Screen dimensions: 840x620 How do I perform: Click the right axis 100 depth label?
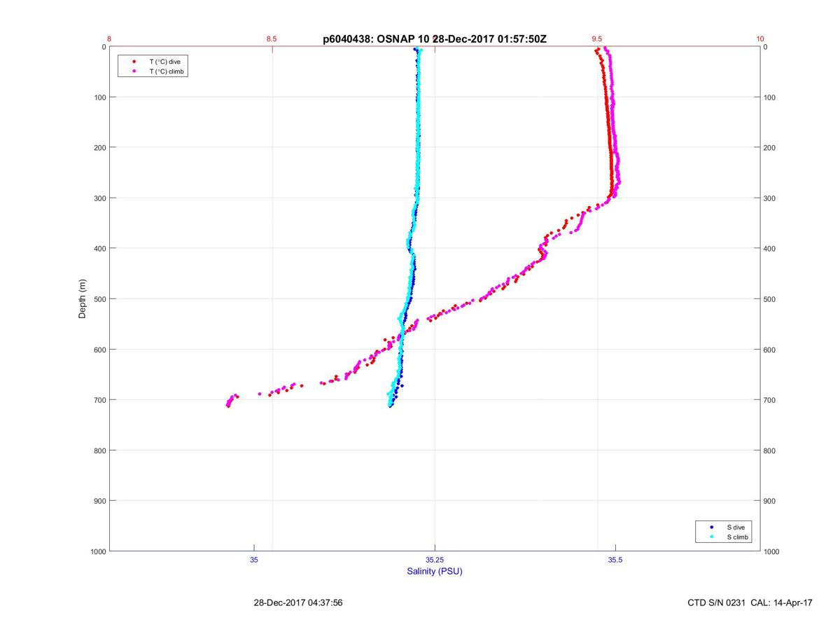click(x=770, y=97)
